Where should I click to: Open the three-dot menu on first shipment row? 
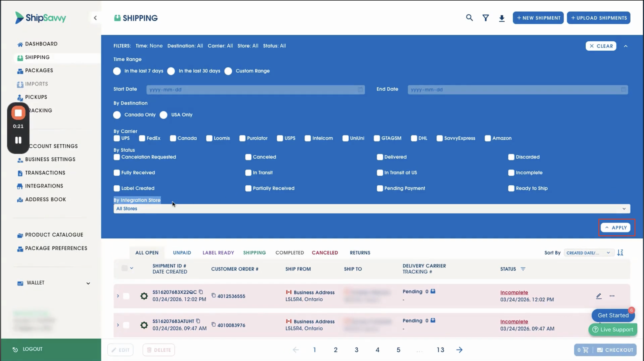pyautogui.click(x=612, y=296)
